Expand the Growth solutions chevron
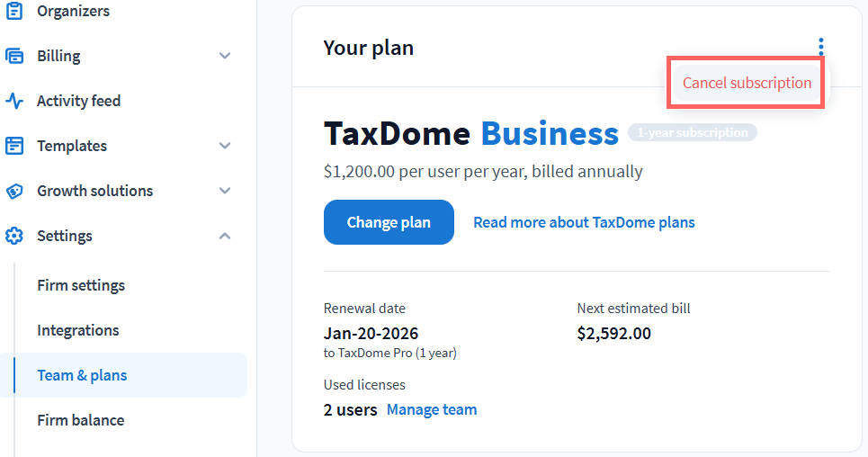 pos(225,191)
